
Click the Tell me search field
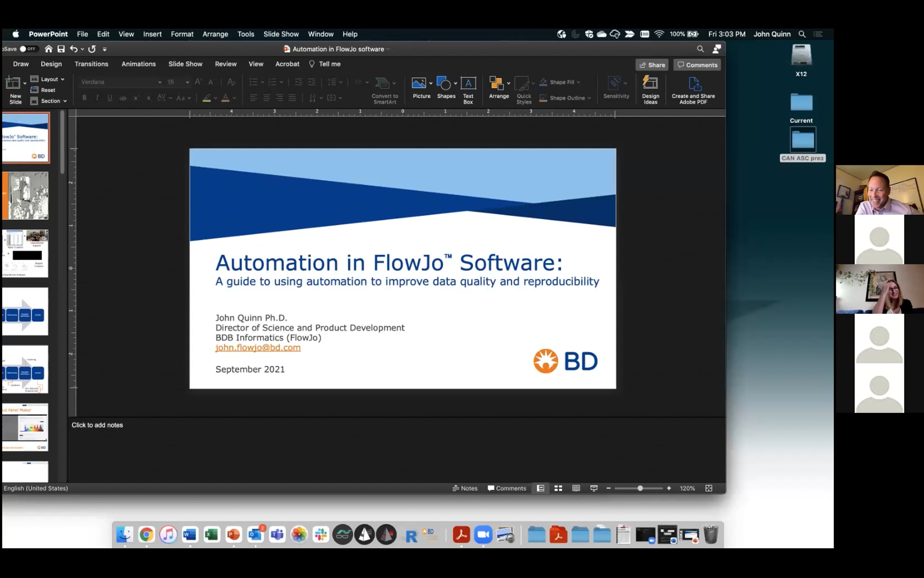(325, 64)
